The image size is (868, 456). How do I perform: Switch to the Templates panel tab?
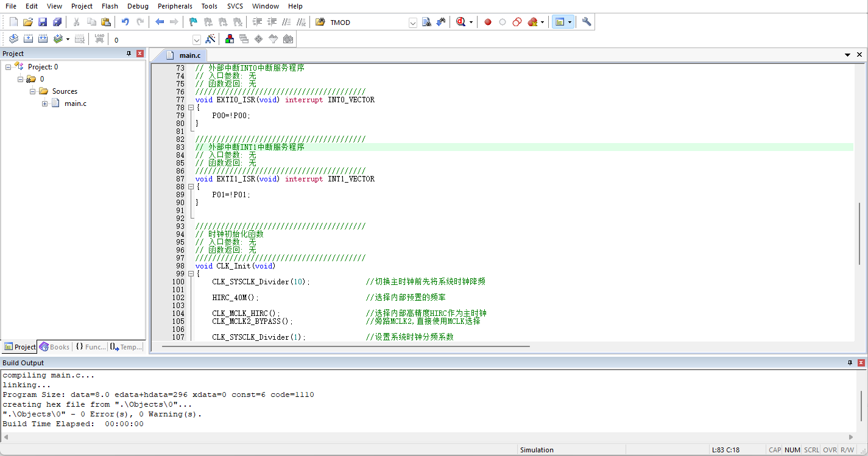point(126,347)
